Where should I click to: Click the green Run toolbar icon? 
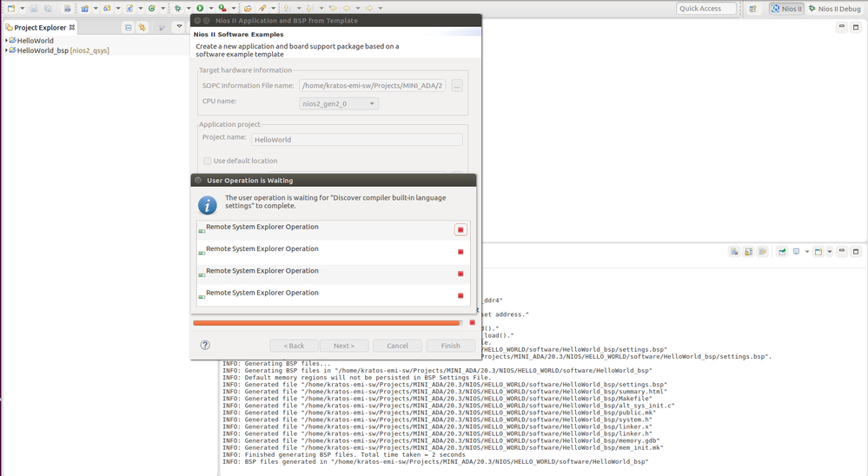pyautogui.click(x=200, y=9)
